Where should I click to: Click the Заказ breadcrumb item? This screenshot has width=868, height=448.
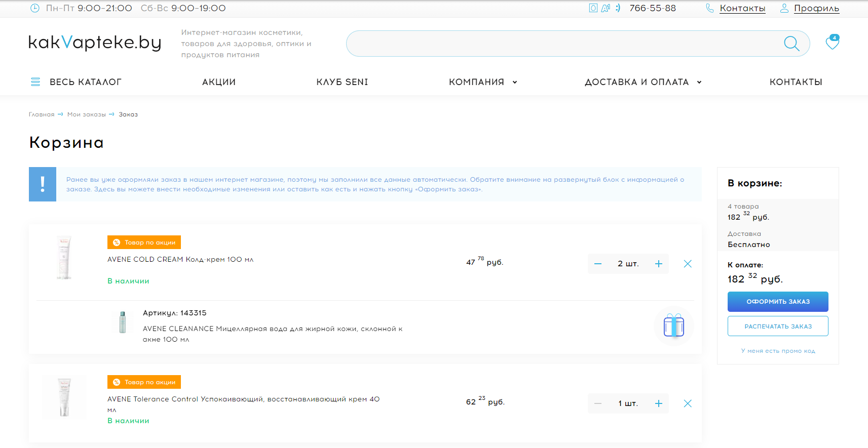(x=128, y=114)
